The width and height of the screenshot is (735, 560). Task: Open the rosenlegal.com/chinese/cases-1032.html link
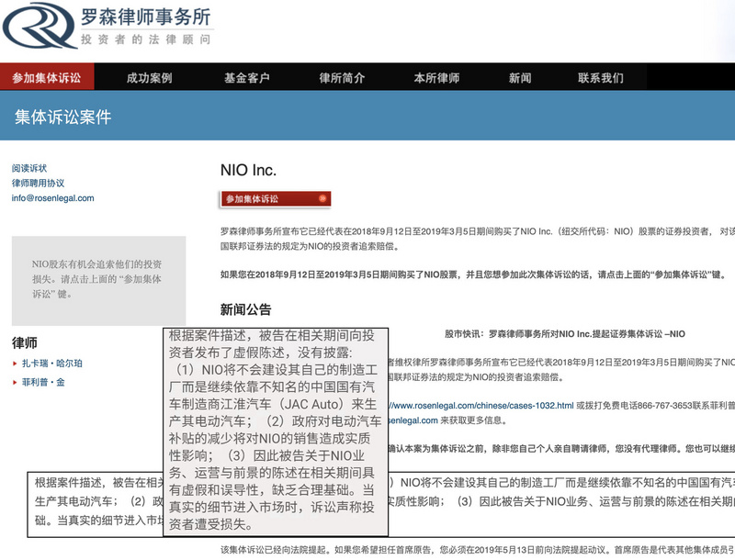tap(481, 406)
